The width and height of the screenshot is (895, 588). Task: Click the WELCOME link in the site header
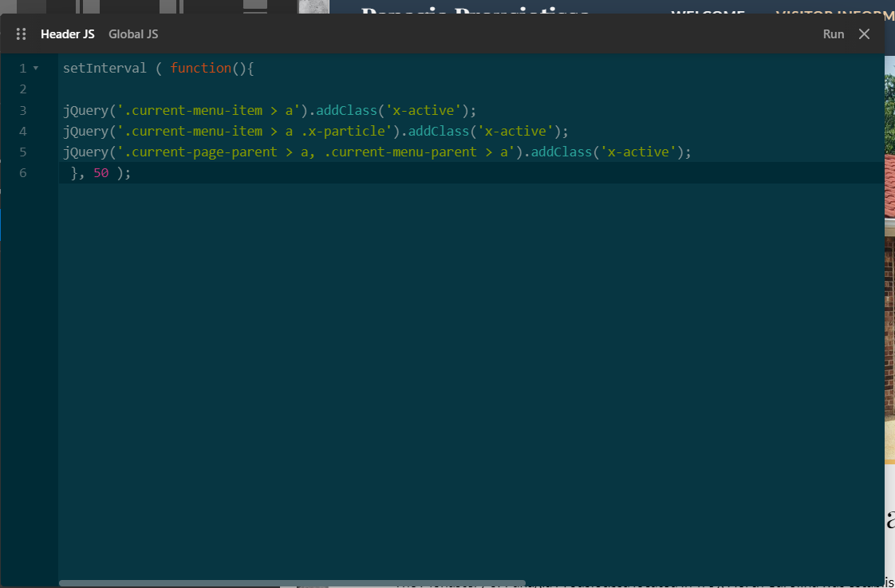[708, 11]
